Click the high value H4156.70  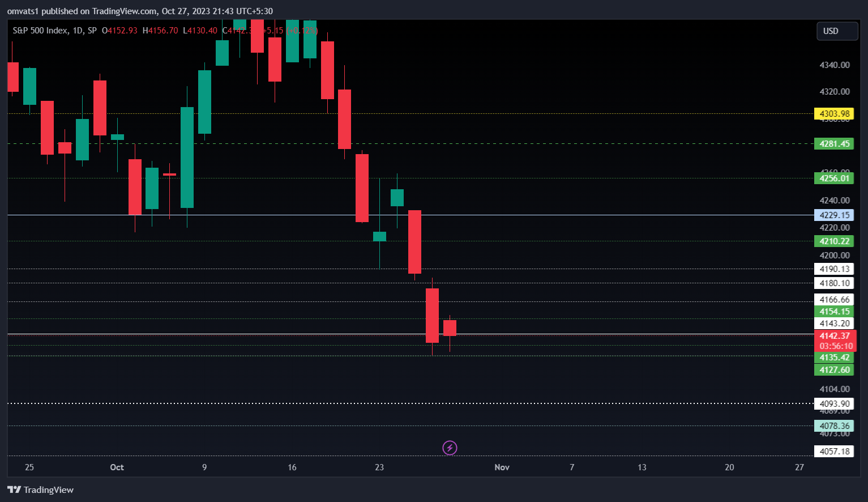(160, 31)
